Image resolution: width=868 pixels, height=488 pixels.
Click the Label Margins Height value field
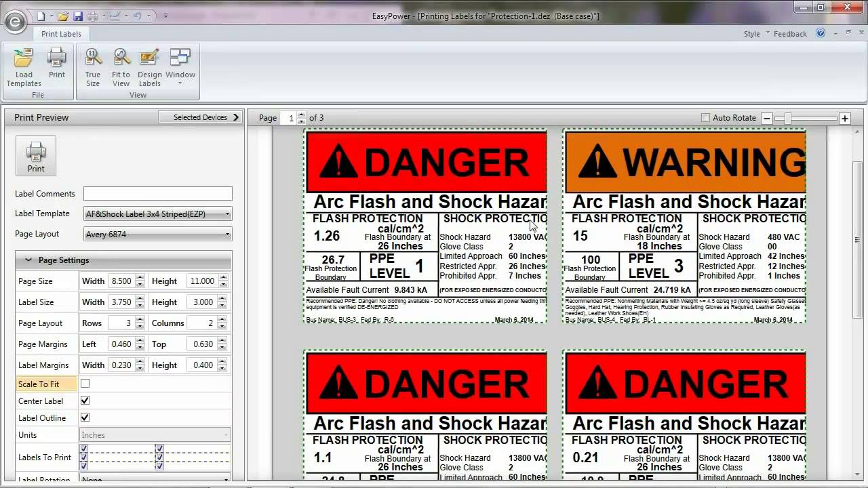(x=201, y=365)
